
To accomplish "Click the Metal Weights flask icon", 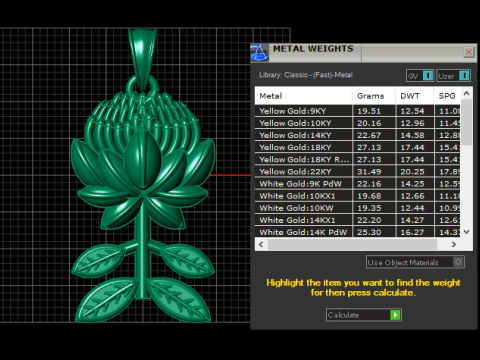I will pos(259,53).
